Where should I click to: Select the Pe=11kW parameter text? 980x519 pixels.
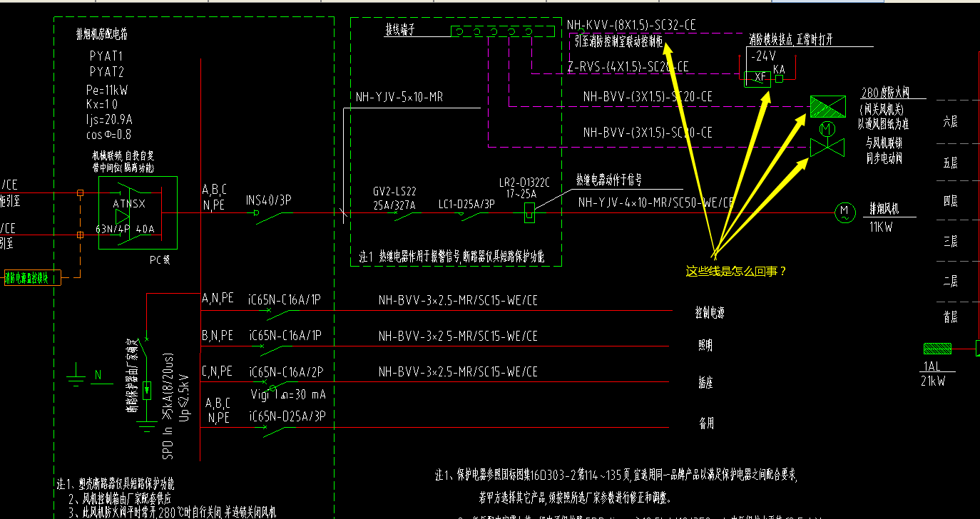(x=107, y=90)
